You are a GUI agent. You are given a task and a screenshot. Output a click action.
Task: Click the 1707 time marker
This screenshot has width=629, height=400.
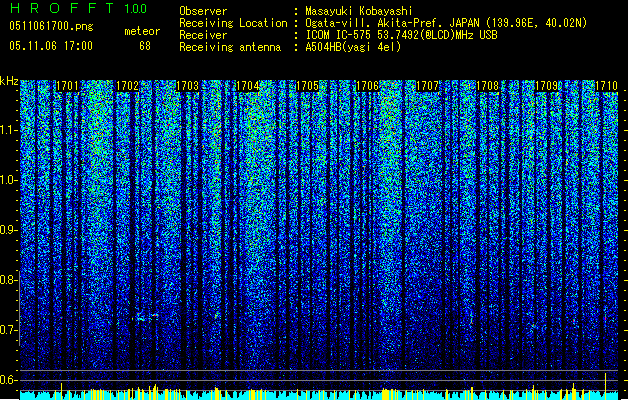[428, 86]
